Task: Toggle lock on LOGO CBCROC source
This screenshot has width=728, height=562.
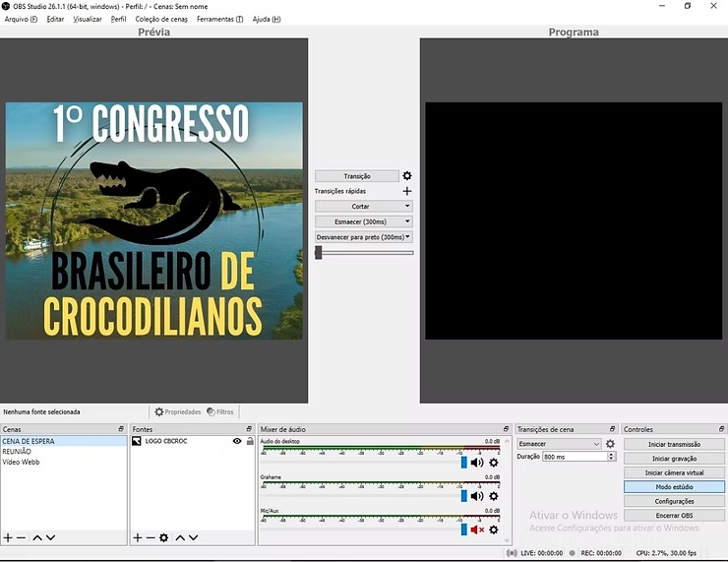Action: [x=250, y=441]
